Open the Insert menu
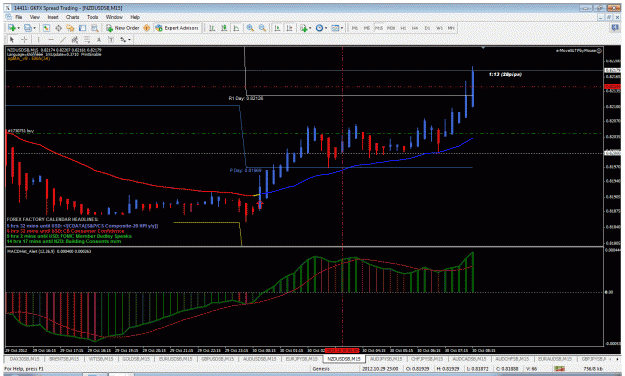Screen dimensions: 625x376 [x=53, y=17]
